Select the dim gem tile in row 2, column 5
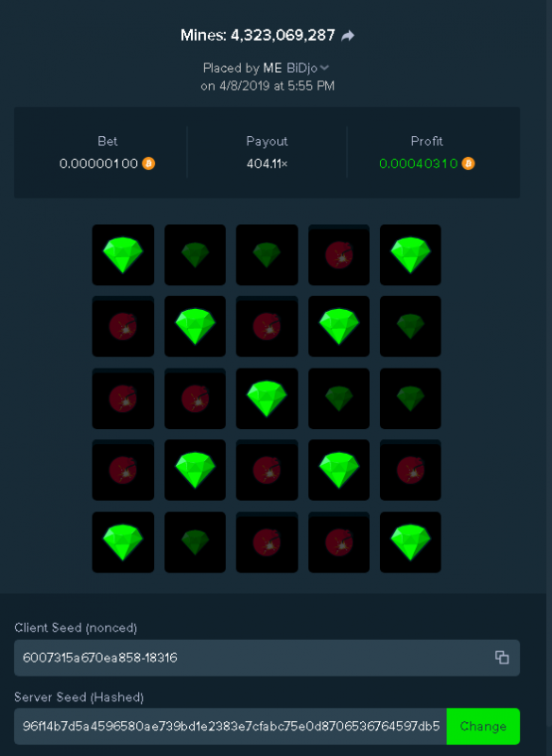This screenshot has height=756, width=552. [410, 326]
